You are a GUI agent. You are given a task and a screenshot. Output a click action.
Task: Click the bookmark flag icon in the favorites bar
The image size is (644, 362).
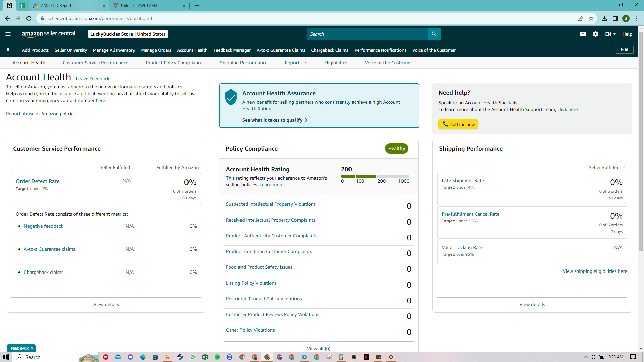pyautogui.click(x=8, y=50)
